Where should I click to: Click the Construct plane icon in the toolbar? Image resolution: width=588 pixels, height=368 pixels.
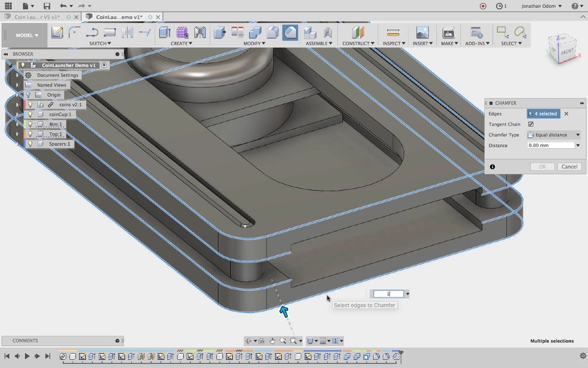pyautogui.click(x=358, y=33)
